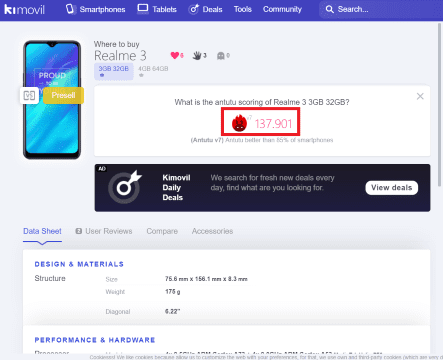Image resolution: width=443 pixels, height=360 pixels.
Task: Click the Structure label
Action: (50, 278)
